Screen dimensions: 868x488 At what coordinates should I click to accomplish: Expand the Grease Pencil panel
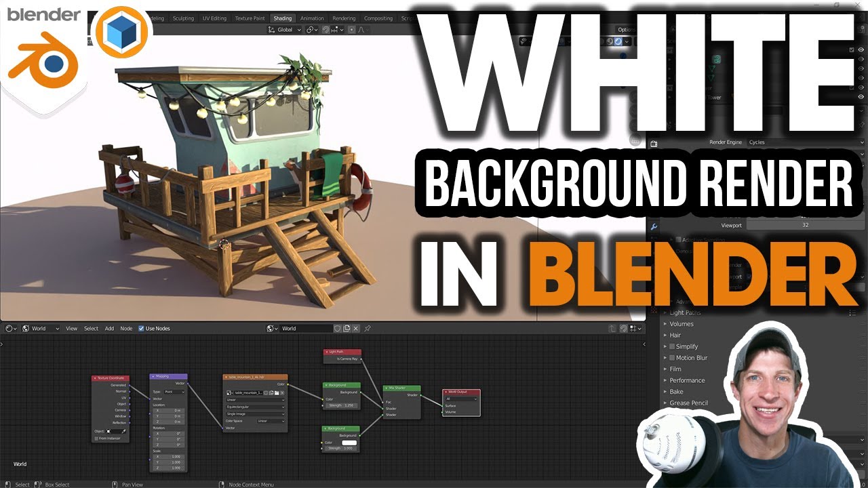coord(688,403)
